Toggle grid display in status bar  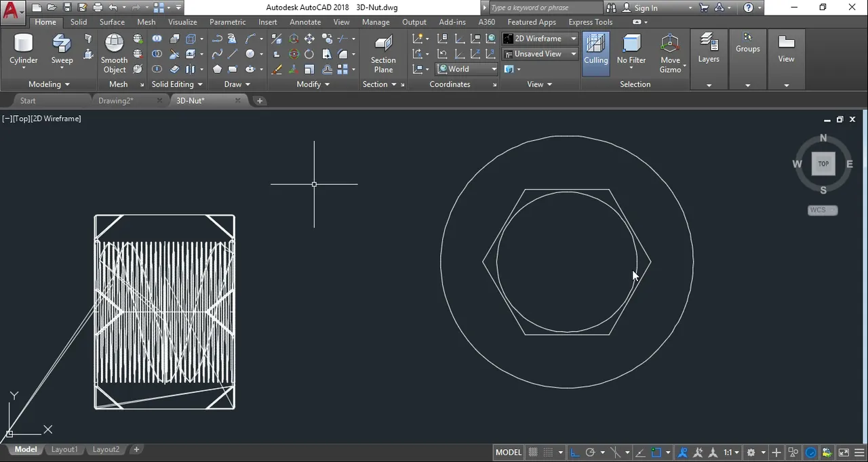tap(533, 453)
